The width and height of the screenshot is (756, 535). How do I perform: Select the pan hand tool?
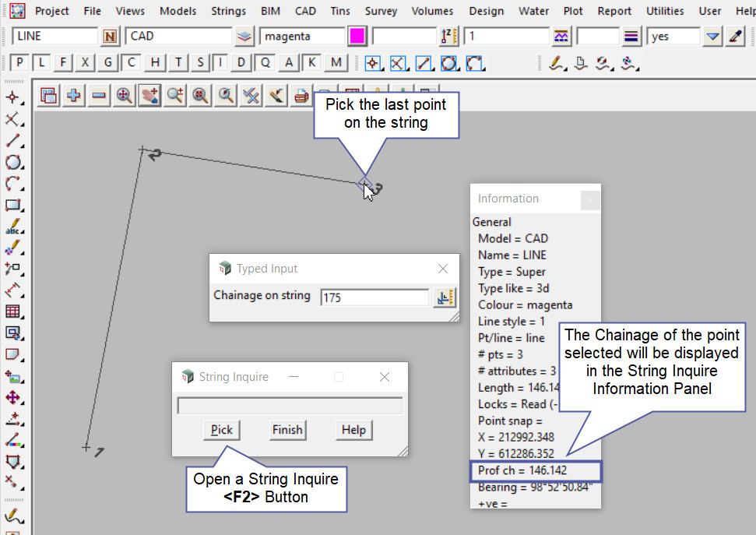149,96
